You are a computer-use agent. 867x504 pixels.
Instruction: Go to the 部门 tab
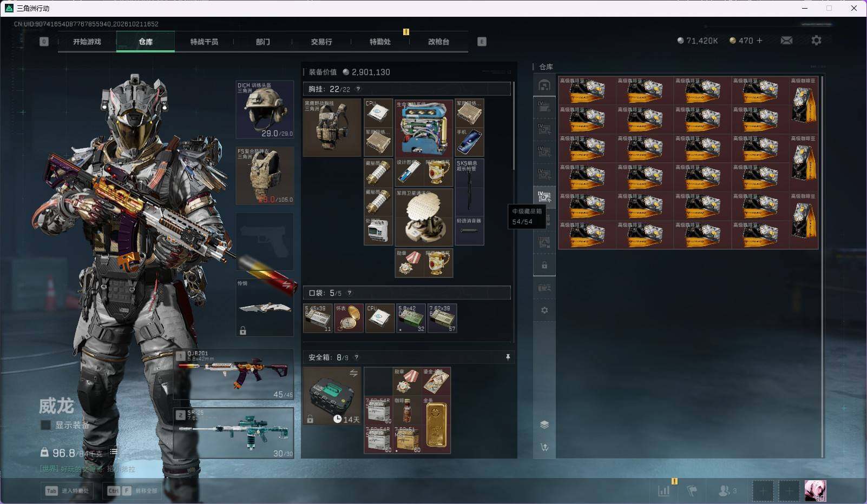[x=263, y=42]
